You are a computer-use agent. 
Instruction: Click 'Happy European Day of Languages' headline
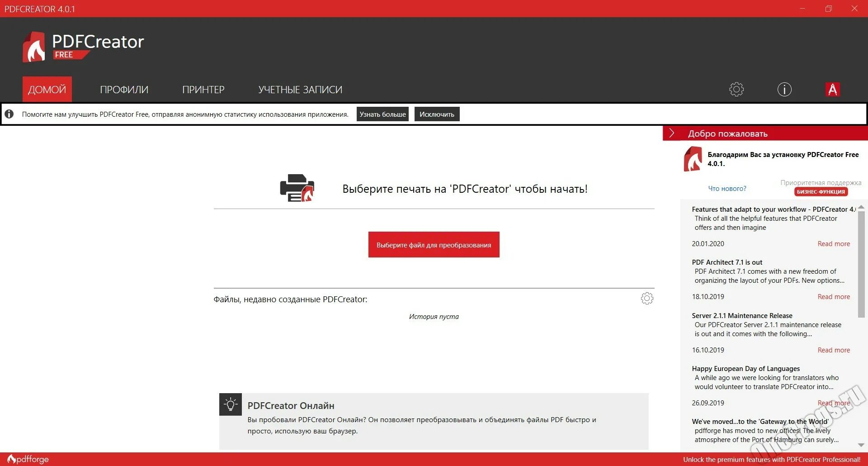click(x=745, y=369)
